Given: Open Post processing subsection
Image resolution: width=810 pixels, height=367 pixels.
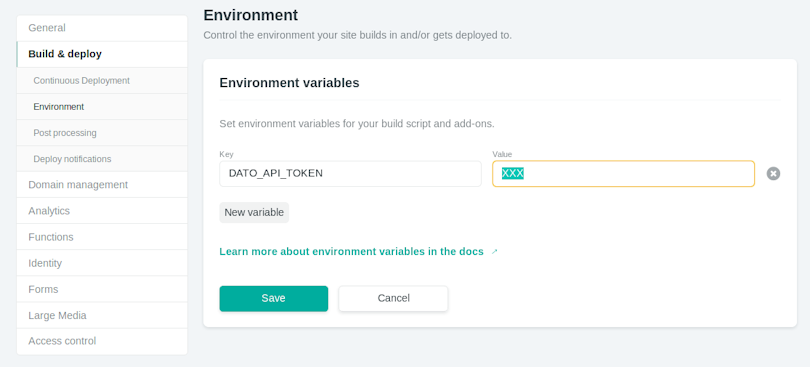Looking at the screenshot, I should coord(102,133).
